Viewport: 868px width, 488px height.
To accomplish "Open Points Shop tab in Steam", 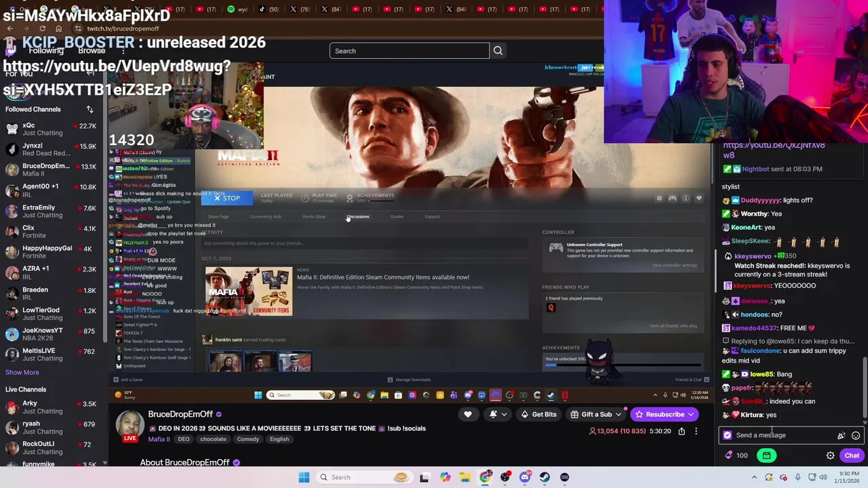I will [x=313, y=217].
